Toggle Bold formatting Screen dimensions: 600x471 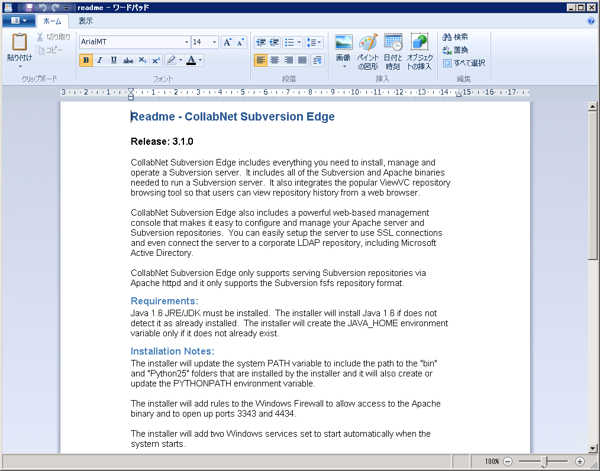click(86, 60)
